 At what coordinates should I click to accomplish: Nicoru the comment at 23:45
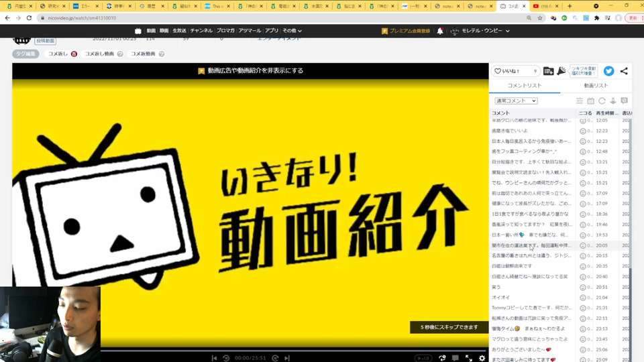tap(583, 339)
